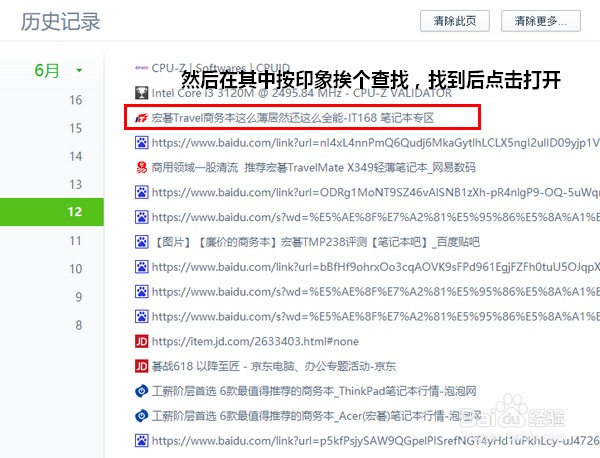Viewport: 600px width, 458px height.
Task: Click the 清除更多... button
Action: coord(541,21)
